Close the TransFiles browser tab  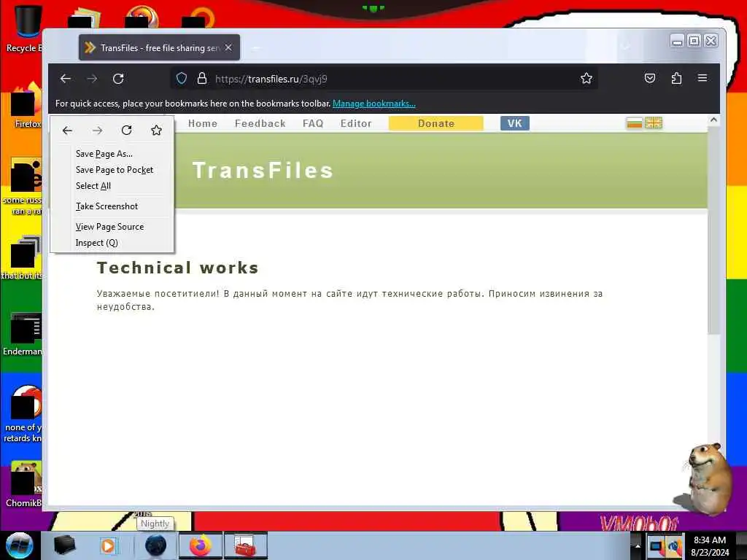(x=228, y=47)
